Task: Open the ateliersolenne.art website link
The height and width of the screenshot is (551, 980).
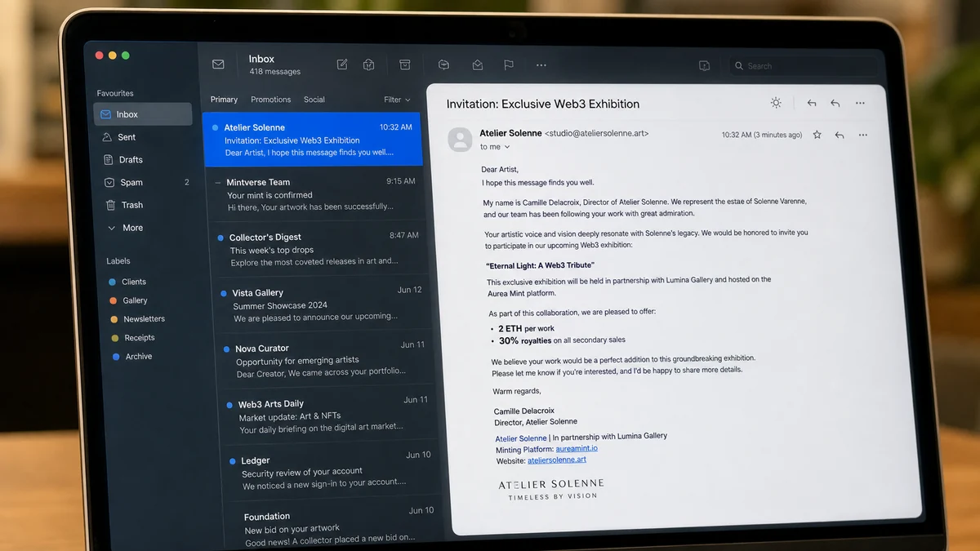Action: (557, 460)
